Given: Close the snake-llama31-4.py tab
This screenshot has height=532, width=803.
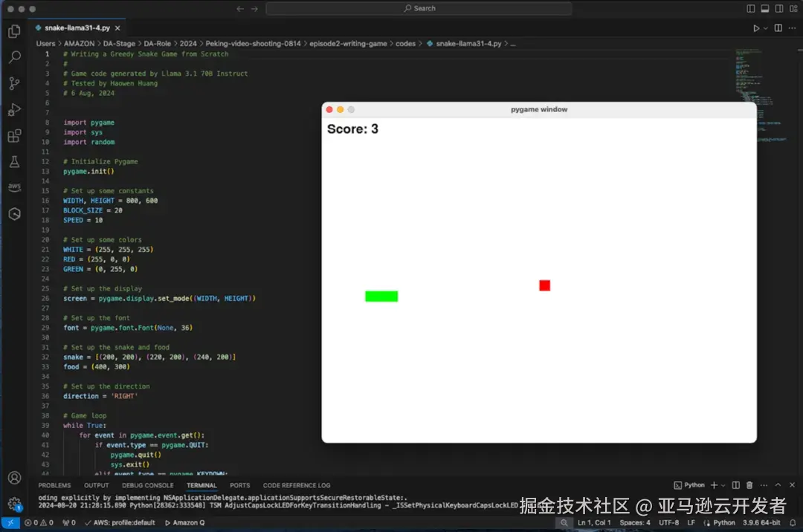Looking at the screenshot, I should [117, 28].
